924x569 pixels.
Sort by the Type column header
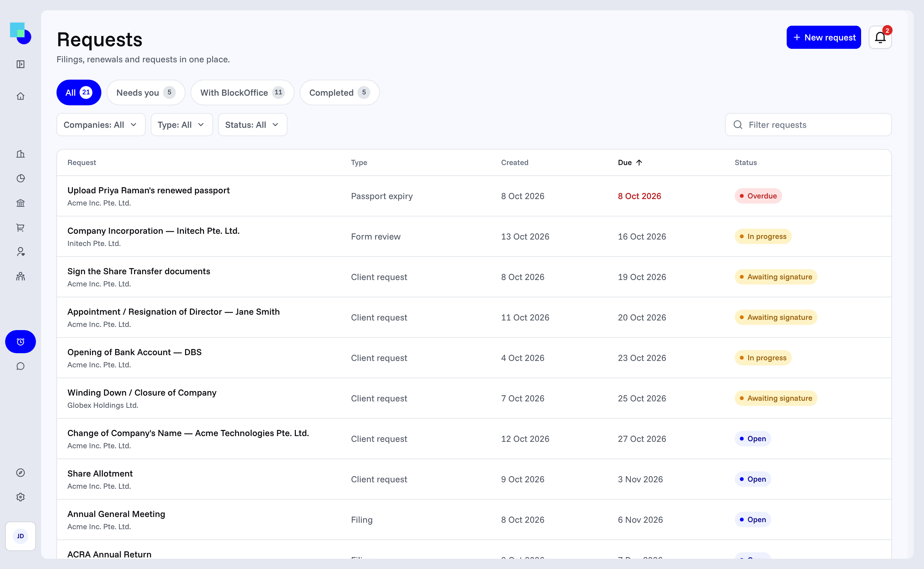coord(359,162)
